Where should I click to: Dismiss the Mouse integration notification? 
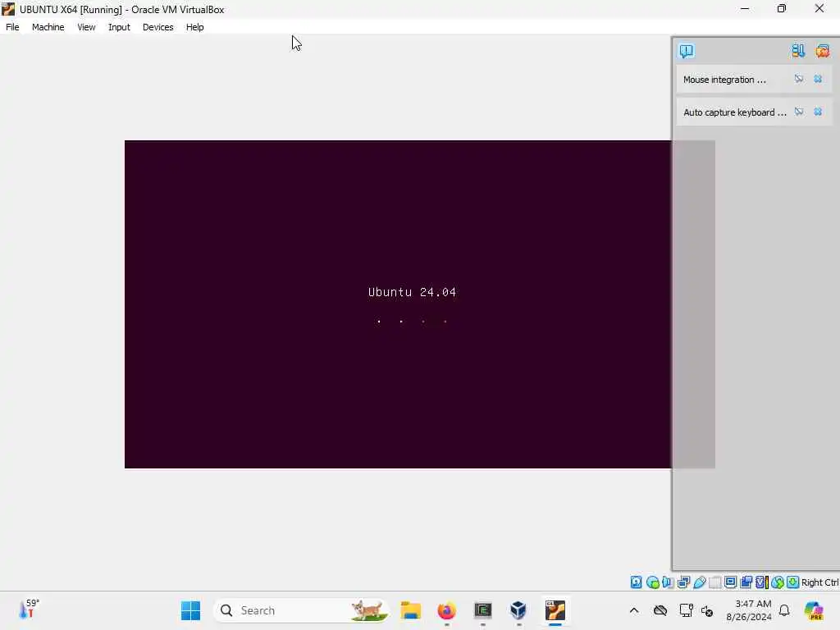click(x=818, y=80)
